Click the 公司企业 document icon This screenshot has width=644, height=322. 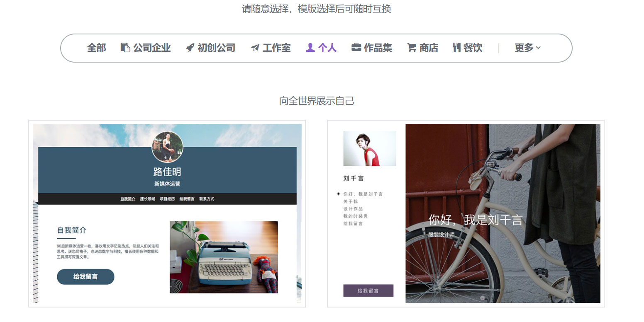[125, 48]
